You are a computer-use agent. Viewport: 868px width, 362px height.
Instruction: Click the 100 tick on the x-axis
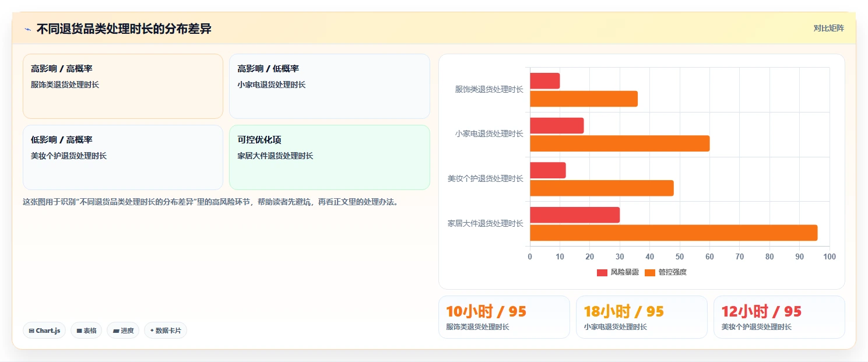(x=829, y=257)
